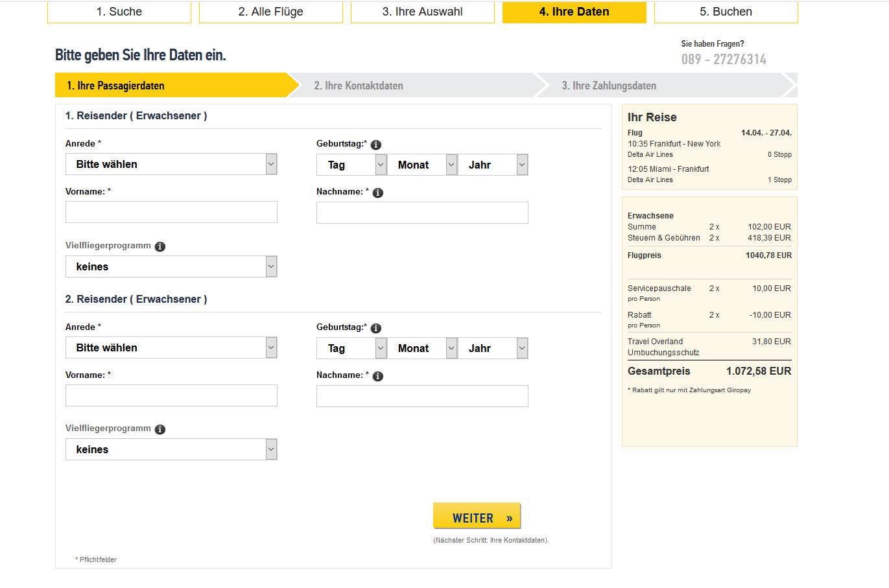Screen dimensions: 889x588
Task: Click the Nachname info icon for 1. Reisender
Action: click(378, 193)
